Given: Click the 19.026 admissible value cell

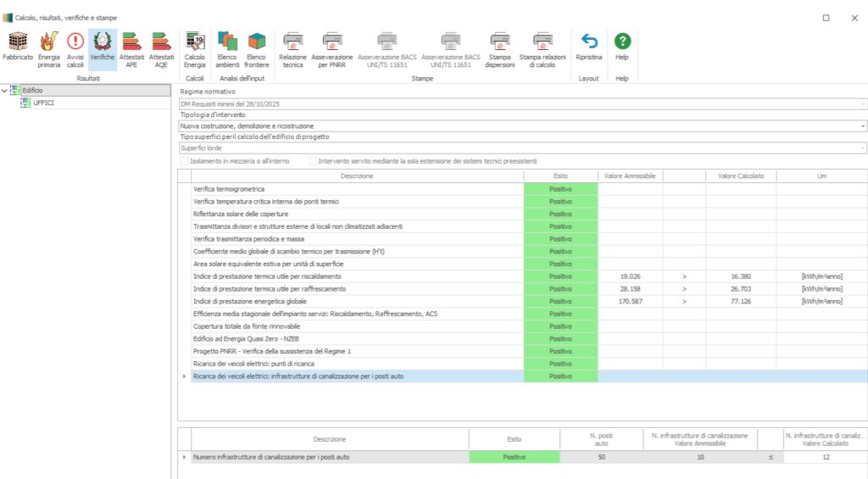Looking at the screenshot, I should pos(630,276).
